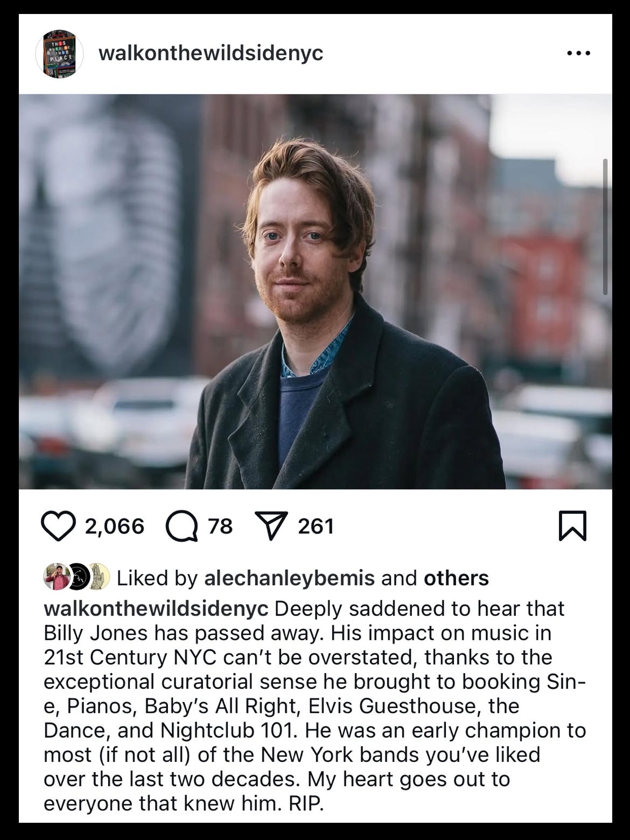View alechanleybemis profile from liked by line
Viewport: 630px width, 840px height.
[x=290, y=578]
